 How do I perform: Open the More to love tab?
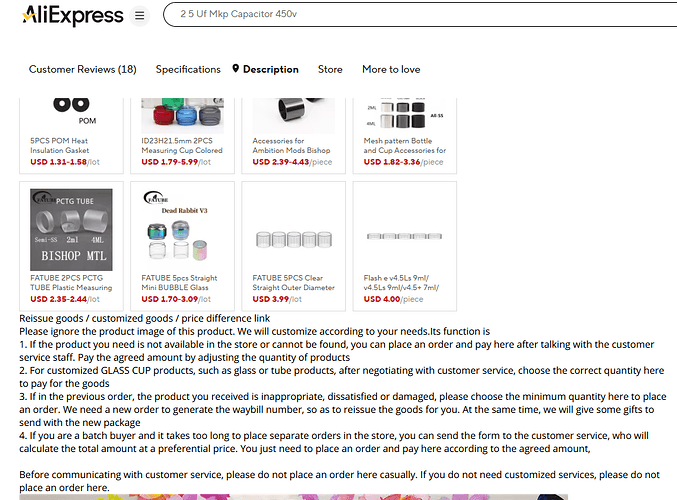coord(391,69)
